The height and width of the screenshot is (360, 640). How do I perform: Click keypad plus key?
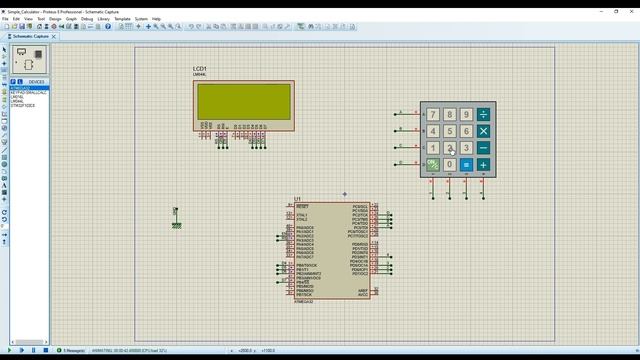tap(483, 165)
